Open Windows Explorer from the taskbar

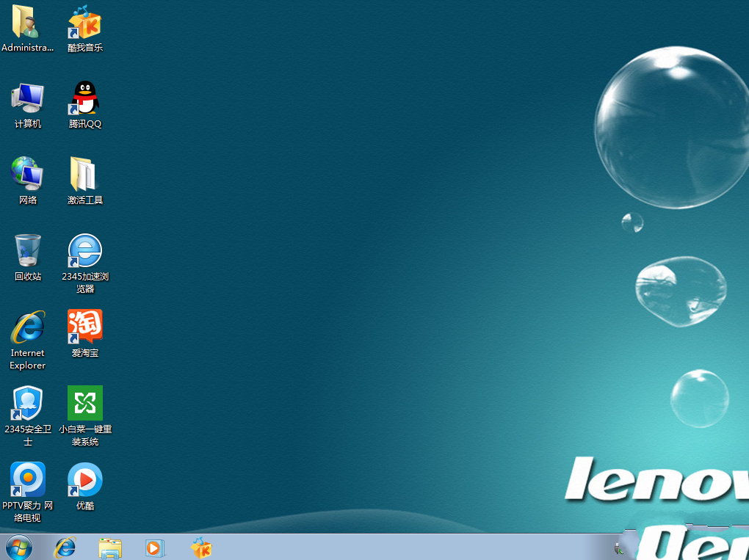coord(110,548)
